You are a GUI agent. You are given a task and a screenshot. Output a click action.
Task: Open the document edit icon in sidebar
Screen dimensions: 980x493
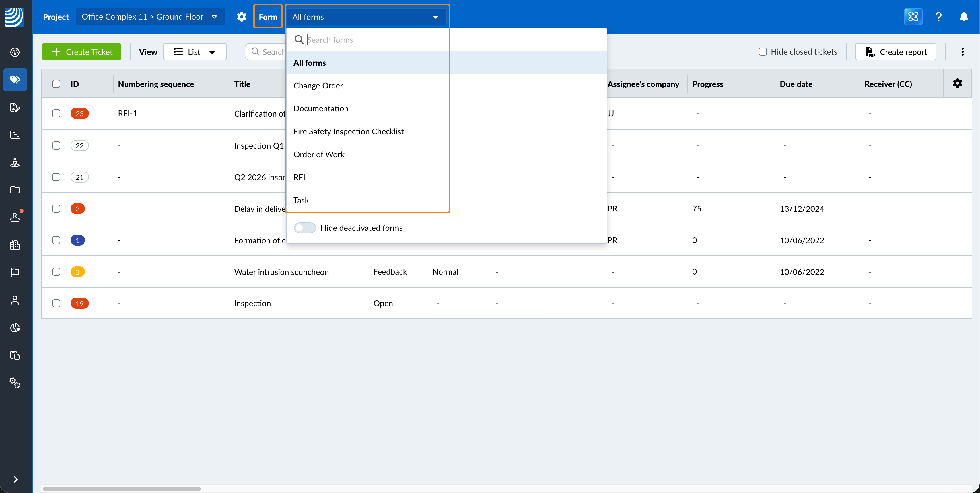(x=15, y=107)
